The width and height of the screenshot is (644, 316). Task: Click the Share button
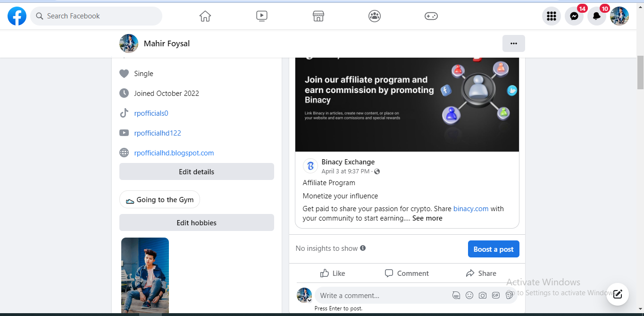tap(481, 273)
